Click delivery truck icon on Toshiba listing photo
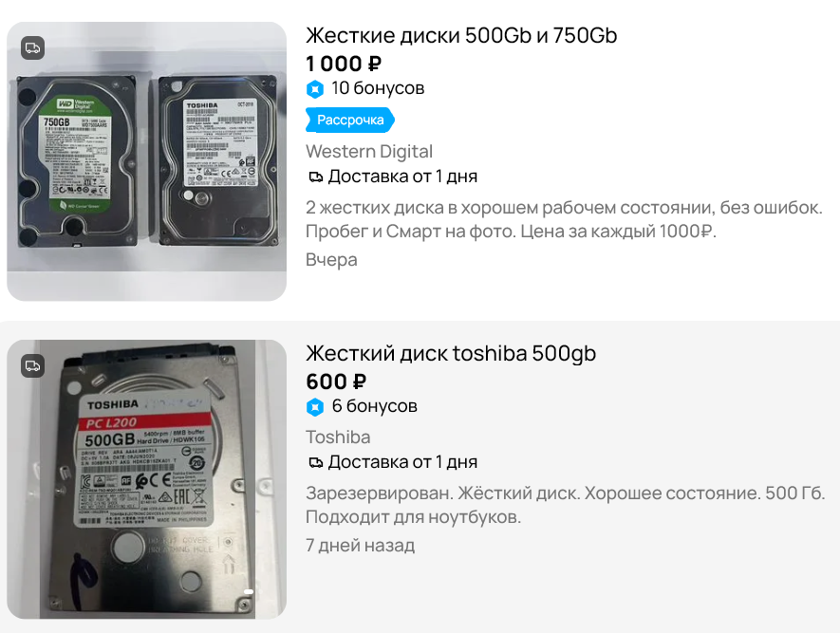840x633 pixels. [32, 366]
